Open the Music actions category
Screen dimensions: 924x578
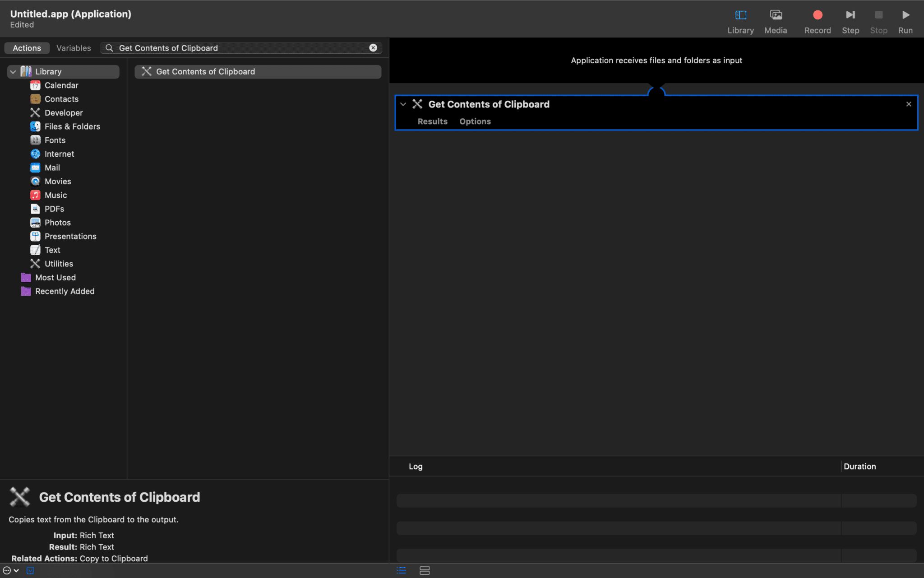click(55, 195)
